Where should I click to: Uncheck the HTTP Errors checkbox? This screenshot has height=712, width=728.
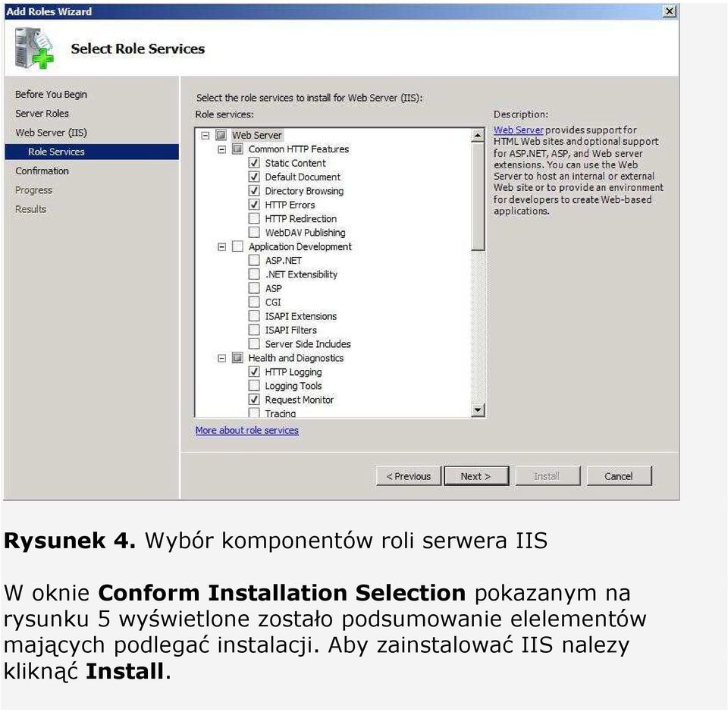[254, 205]
